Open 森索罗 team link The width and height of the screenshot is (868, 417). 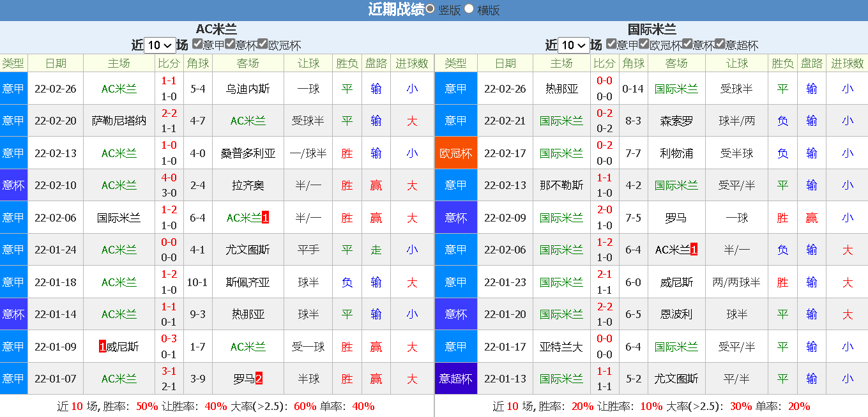coord(676,121)
